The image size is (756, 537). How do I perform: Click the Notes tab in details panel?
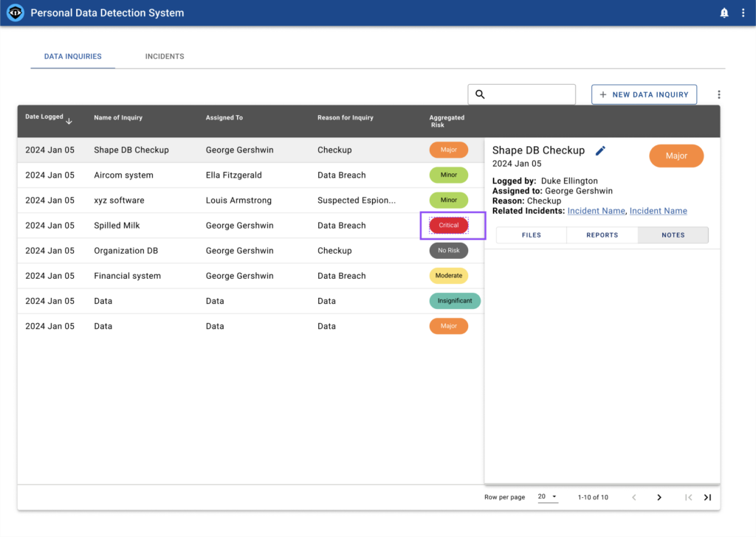[673, 235]
